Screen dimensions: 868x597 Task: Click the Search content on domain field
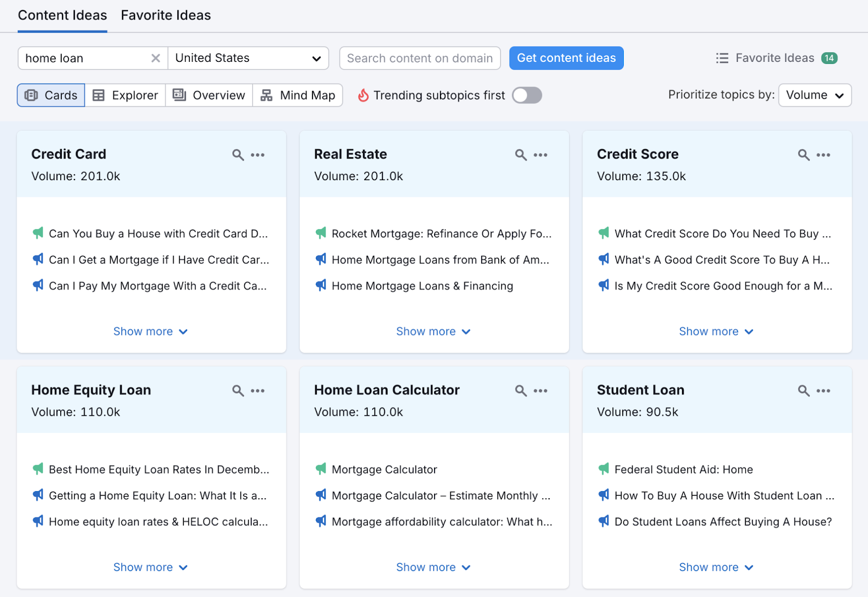pos(420,58)
